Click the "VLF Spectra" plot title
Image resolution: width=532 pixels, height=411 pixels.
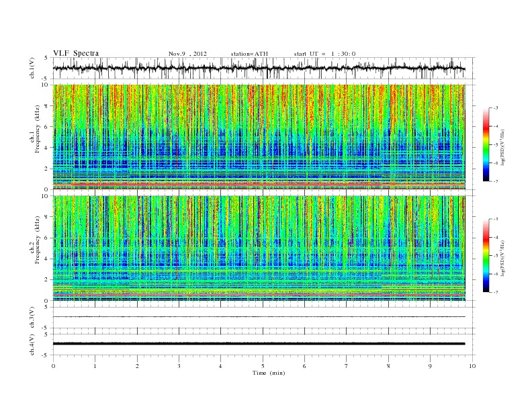76,53
